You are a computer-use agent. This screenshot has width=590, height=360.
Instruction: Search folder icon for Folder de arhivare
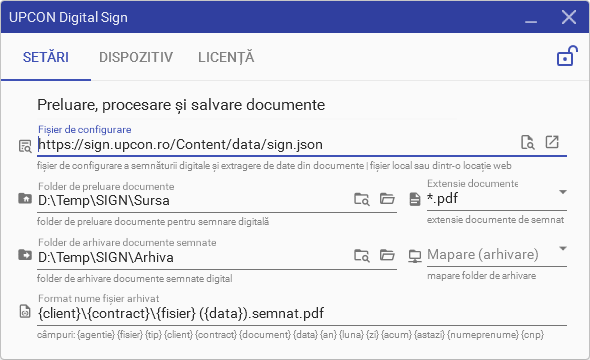coord(362,256)
